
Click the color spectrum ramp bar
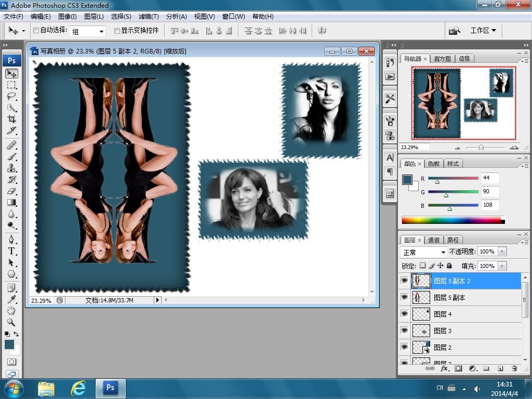(453, 220)
